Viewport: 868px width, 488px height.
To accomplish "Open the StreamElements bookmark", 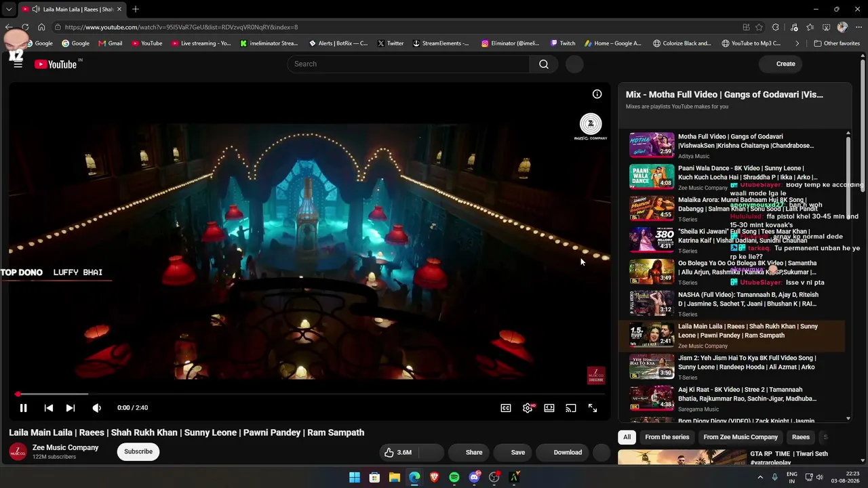I will pos(441,43).
